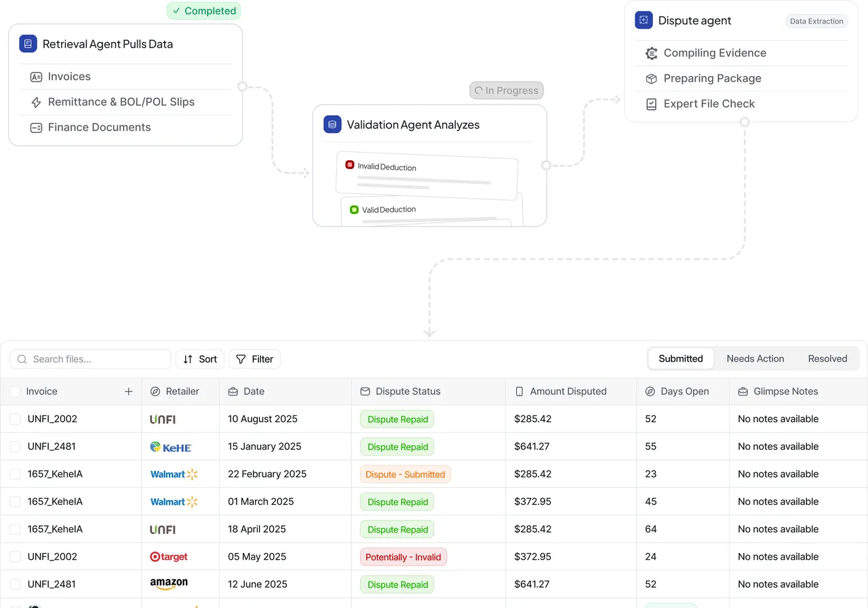The image size is (868, 608).
Task: Click Walmart logo in 22 February 2025 row
Action: point(174,474)
